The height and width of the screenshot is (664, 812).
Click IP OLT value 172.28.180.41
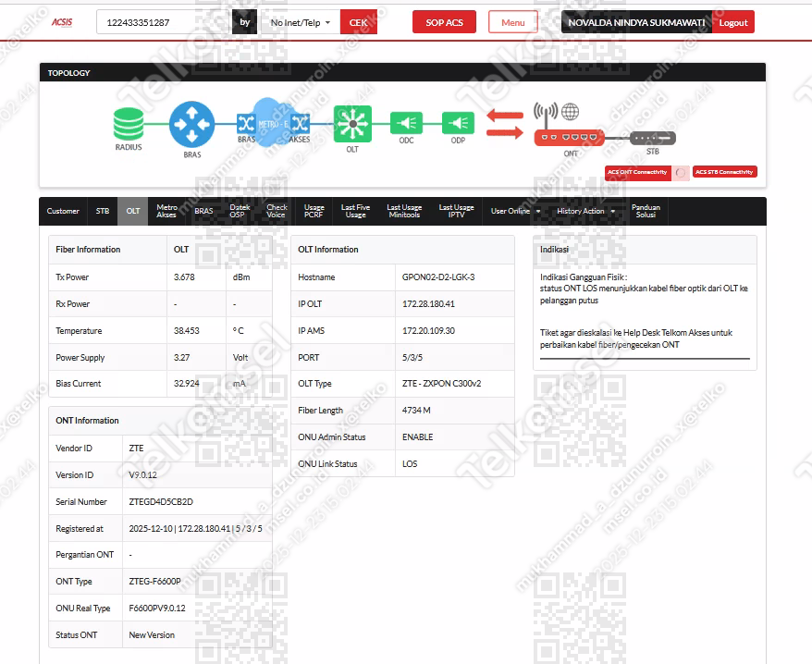[x=428, y=304]
